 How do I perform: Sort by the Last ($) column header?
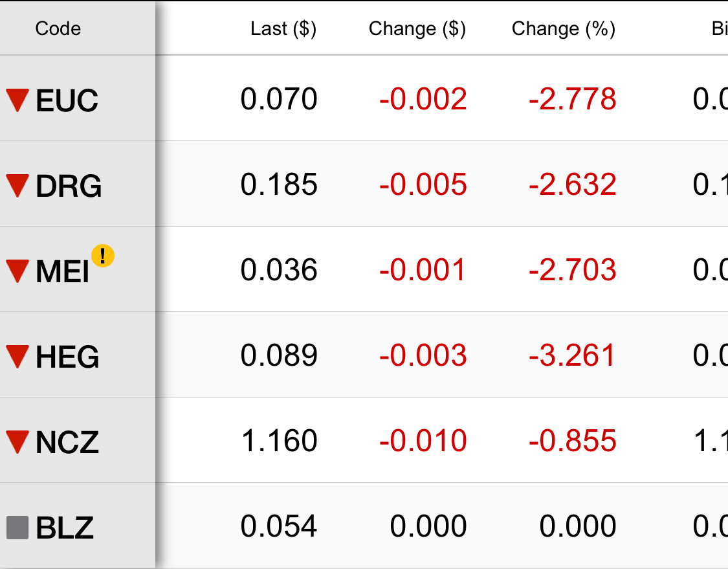(283, 28)
